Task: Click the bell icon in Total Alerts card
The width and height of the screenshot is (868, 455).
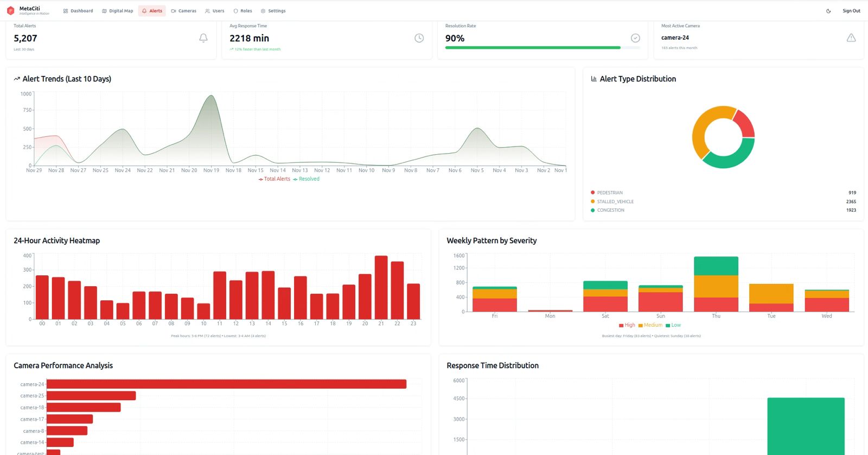Action: [x=203, y=38]
